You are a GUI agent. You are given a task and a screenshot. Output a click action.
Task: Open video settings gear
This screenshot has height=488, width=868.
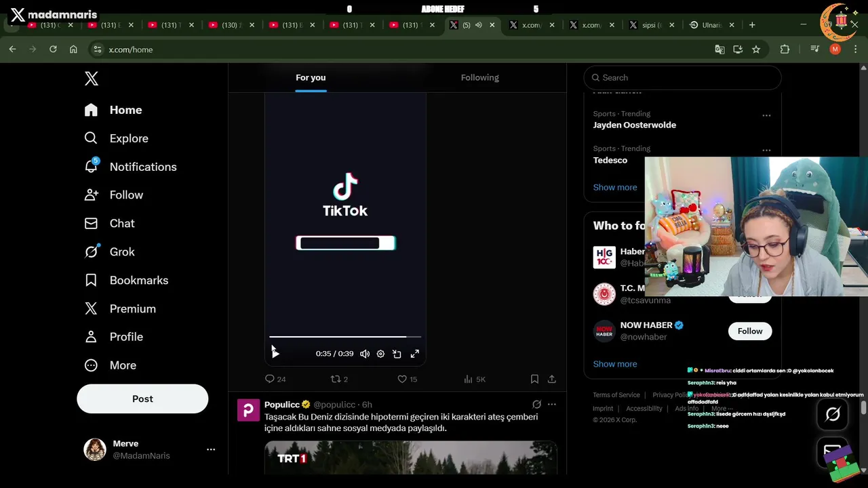(x=380, y=354)
